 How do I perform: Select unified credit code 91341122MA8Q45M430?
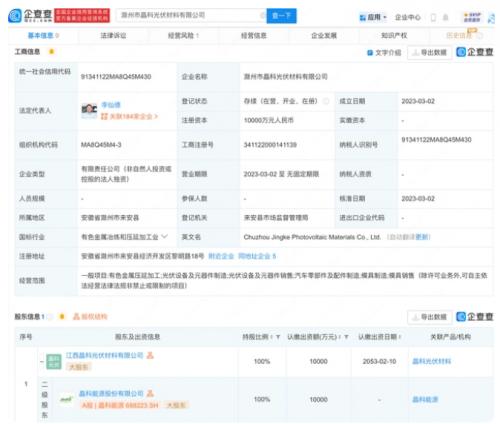point(116,77)
